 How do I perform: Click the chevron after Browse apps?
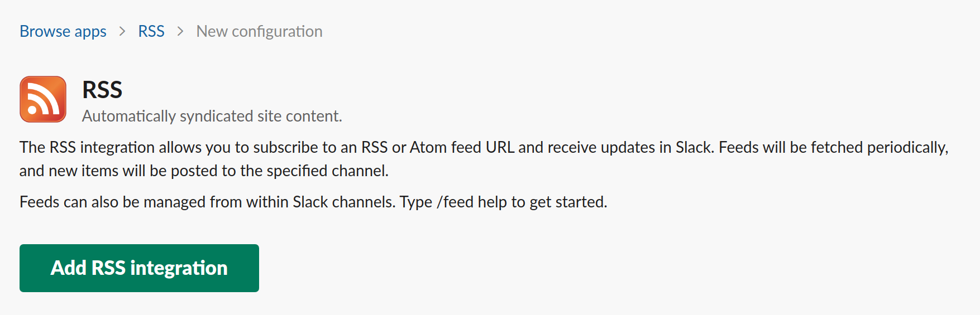122,31
